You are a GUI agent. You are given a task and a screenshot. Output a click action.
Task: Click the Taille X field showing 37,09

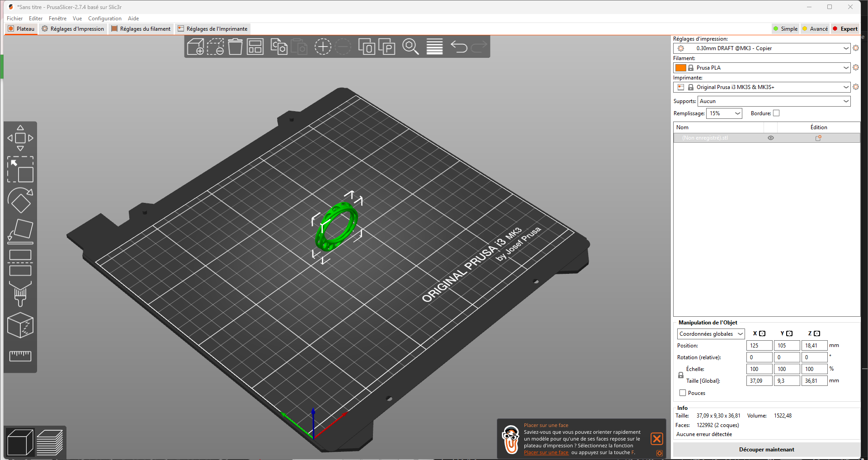click(759, 380)
